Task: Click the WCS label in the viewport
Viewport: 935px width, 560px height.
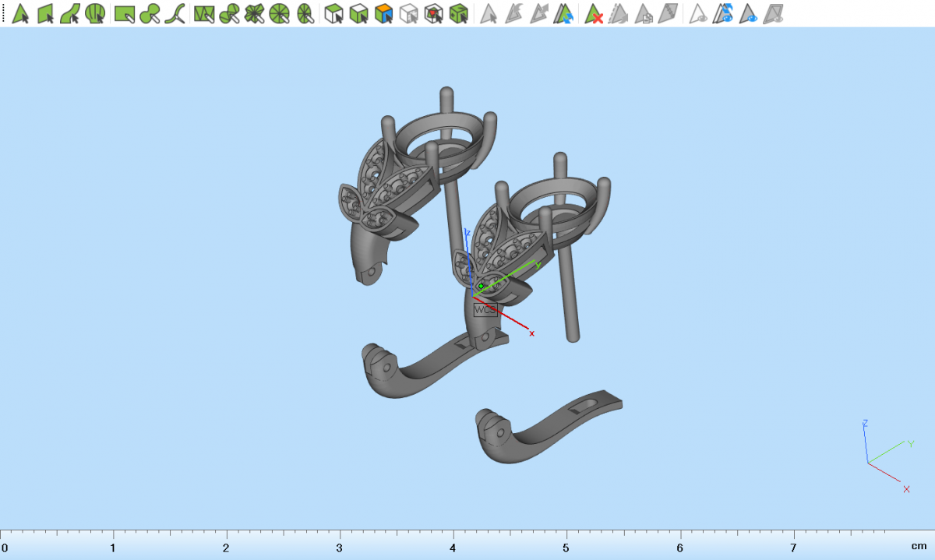Action: tap(485, 310)
